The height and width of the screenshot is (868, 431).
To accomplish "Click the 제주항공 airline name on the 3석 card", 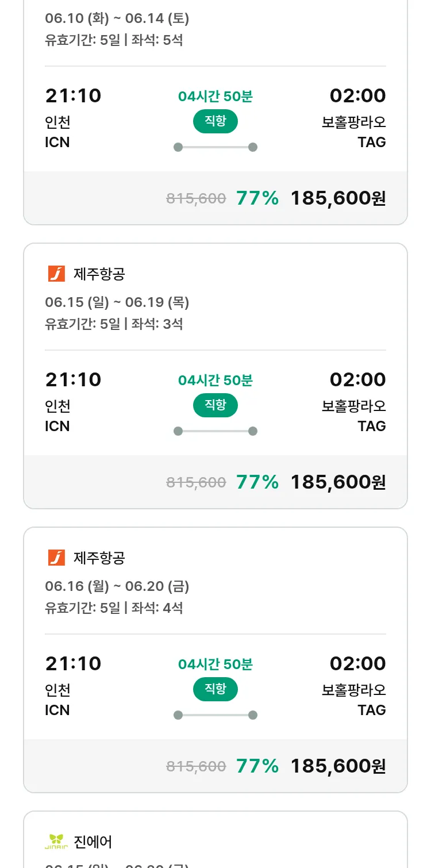I will coord(99,274).
